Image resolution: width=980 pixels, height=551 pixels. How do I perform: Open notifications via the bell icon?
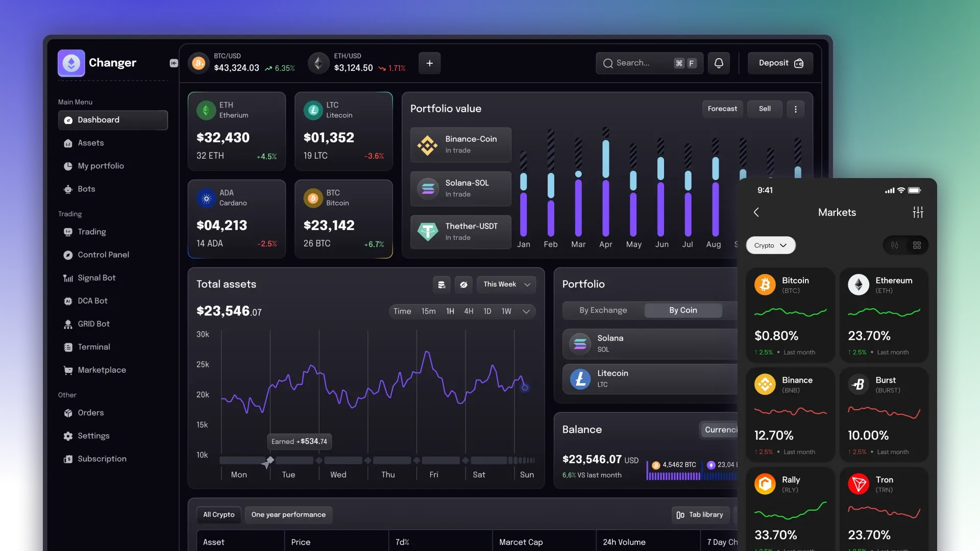click(719, 63)
